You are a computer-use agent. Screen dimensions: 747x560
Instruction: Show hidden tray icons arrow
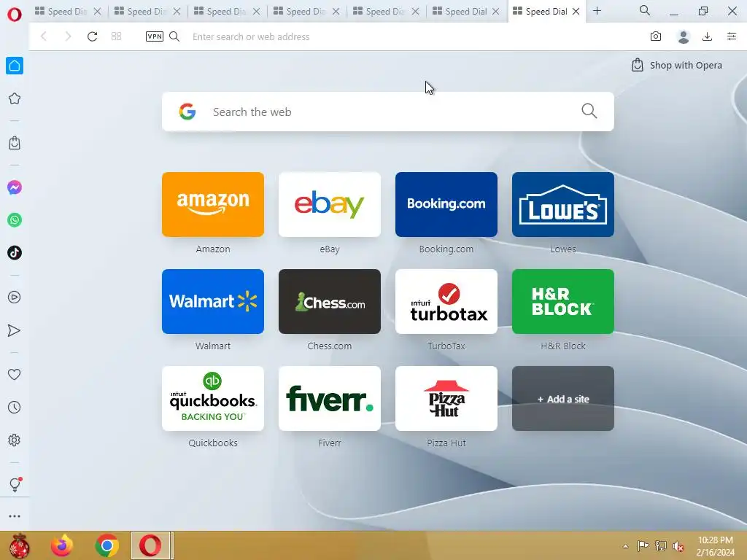[625, 546]
